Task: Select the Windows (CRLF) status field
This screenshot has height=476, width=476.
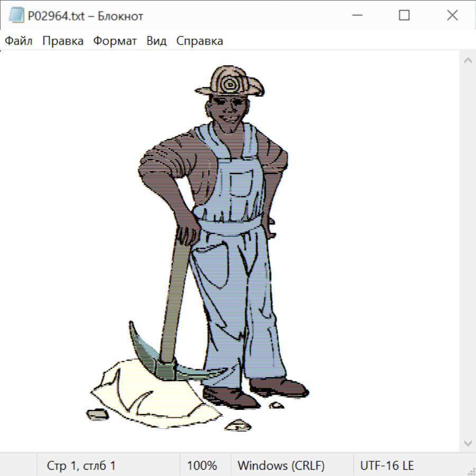Action: (x=281, y=466)
